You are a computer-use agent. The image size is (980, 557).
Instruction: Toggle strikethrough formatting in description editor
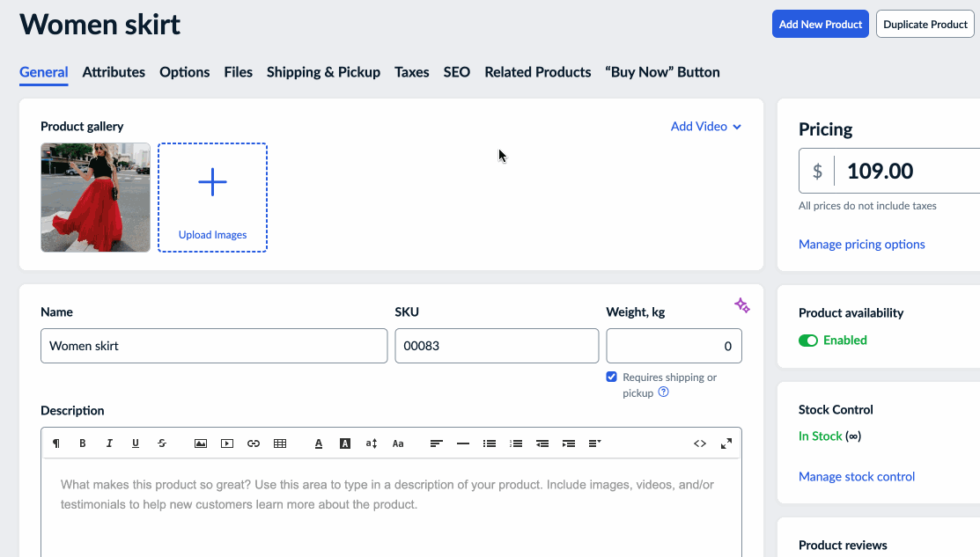pos(162,443)
